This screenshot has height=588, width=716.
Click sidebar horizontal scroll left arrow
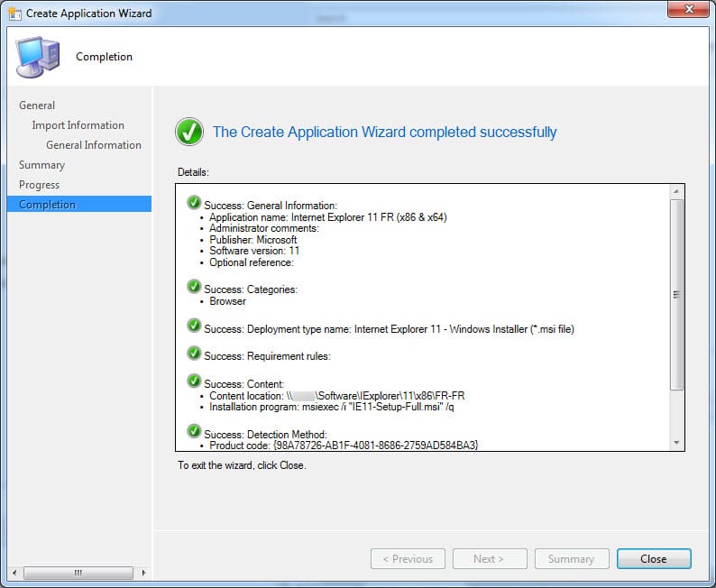pyautogui.click(x=14, y=573)
